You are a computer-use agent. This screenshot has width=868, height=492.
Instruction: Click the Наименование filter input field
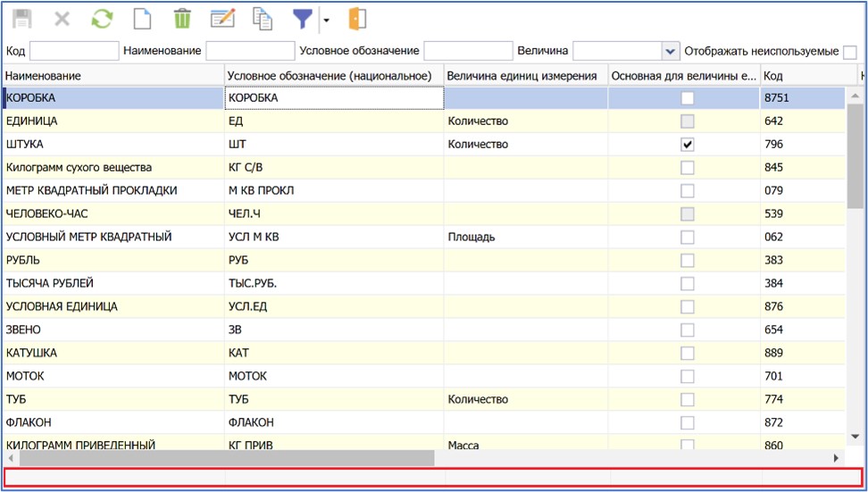pyautogui.click(x=250, y=51)
